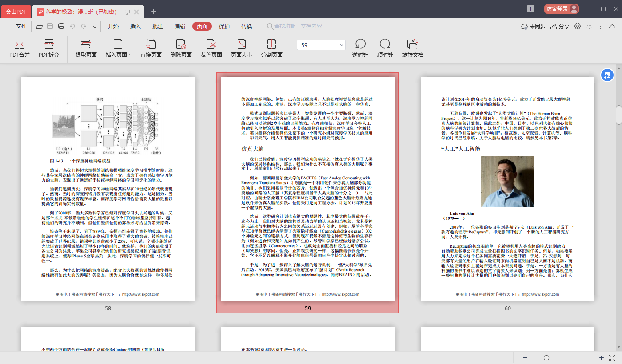Click the 旋转文档 rotate document icon
The height and width of the screenshot is (364, 622).
pos(412,47)
